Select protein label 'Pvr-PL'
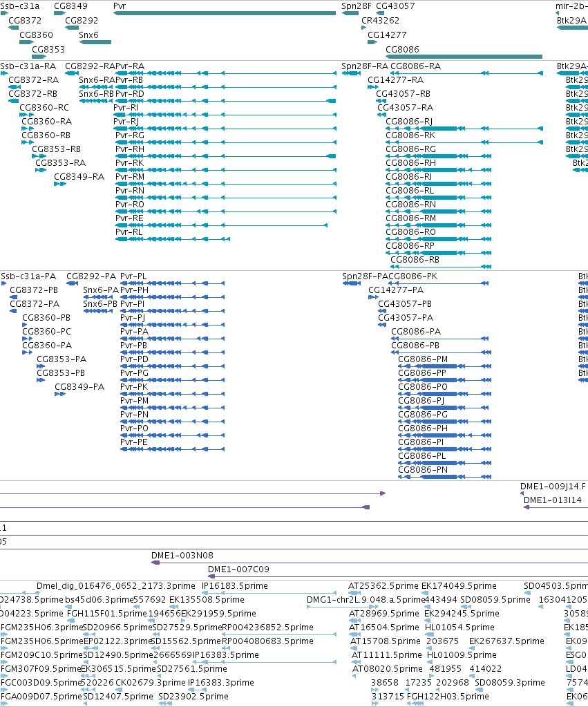Image resolution: width=588 pixels, height=707 pixels. [133, 276]
